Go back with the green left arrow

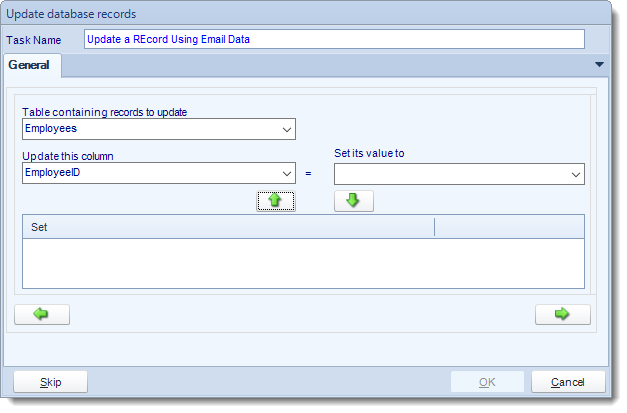[42, 314]
